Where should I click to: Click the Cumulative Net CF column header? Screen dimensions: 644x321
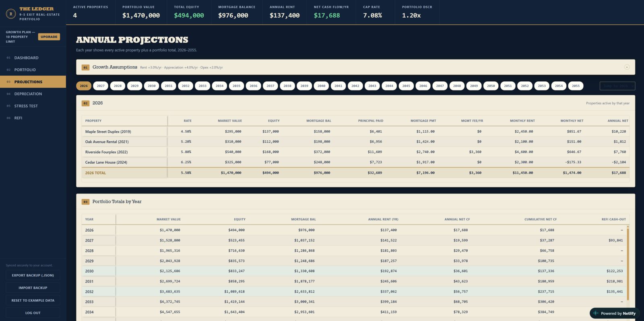541,219
